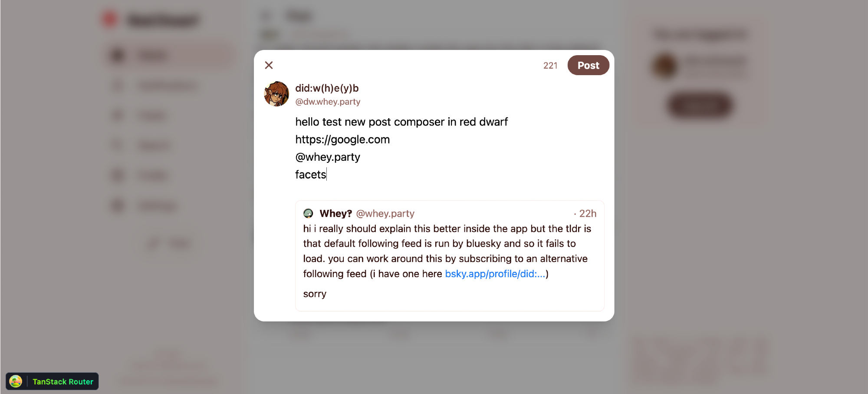Place cursor after the word "facets"
Screen dimensions: 868x394
[326, 175]
